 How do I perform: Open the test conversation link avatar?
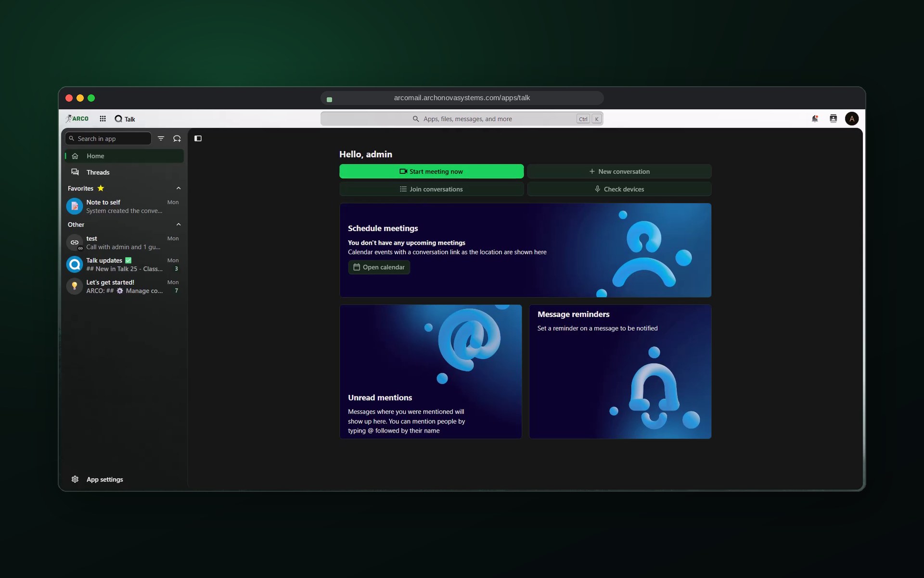(75, 242)
